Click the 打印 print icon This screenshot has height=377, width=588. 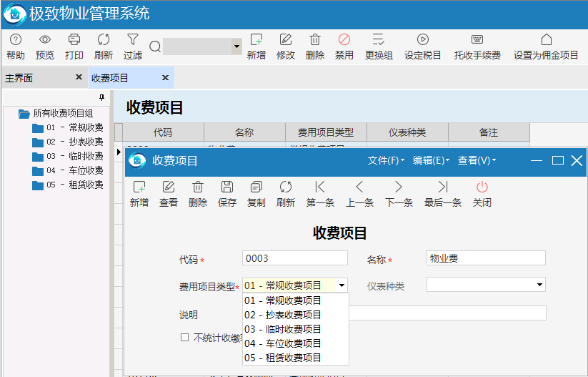pos(74,39)
